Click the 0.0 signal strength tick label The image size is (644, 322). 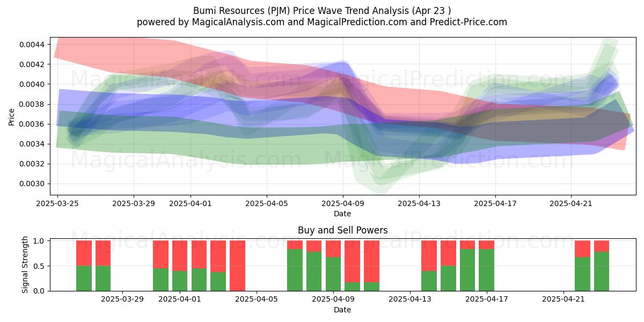[x=39, y=291]
